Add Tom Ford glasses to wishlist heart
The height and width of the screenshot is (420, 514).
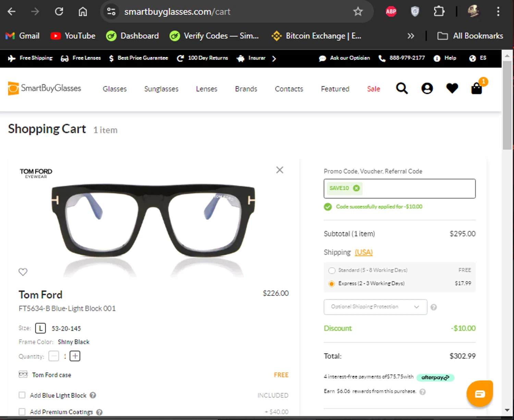pos(23,272)
